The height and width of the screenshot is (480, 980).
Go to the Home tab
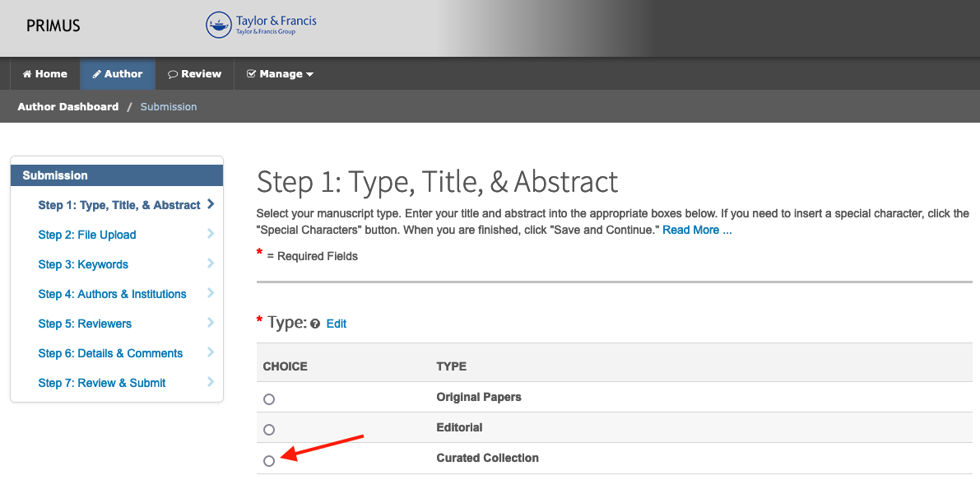(45, 74)
